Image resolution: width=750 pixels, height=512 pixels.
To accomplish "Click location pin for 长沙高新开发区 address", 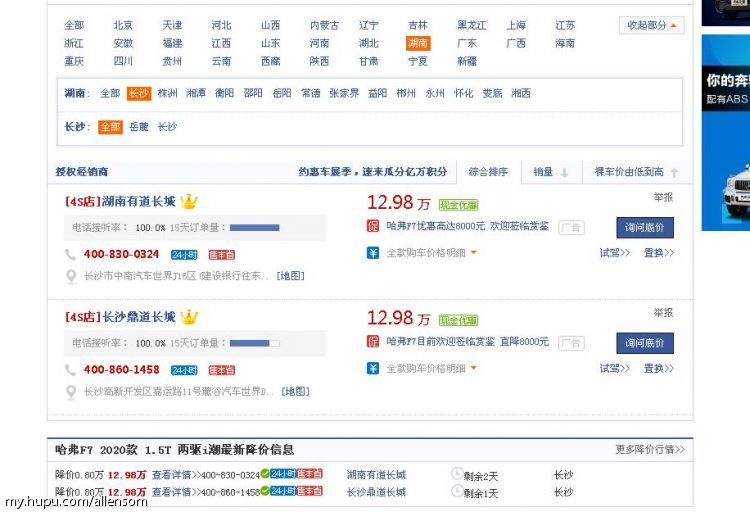I will pyautogui.click(x=71, y=392).
